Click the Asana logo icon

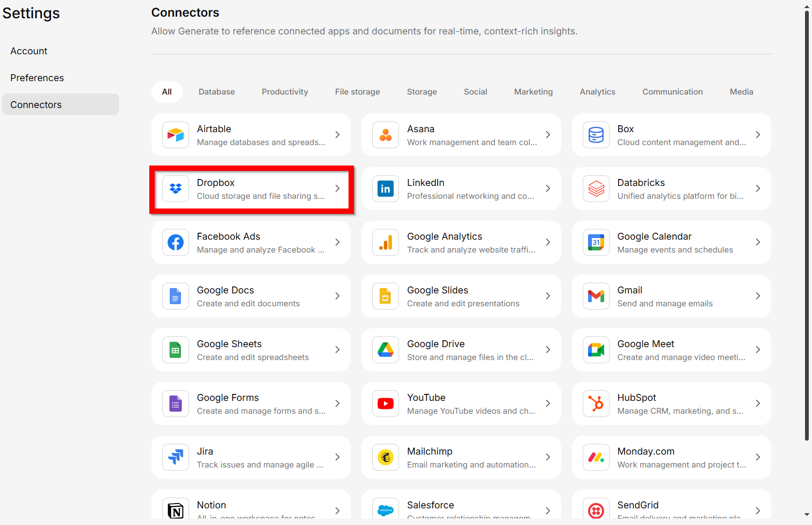tap(386, 135)
